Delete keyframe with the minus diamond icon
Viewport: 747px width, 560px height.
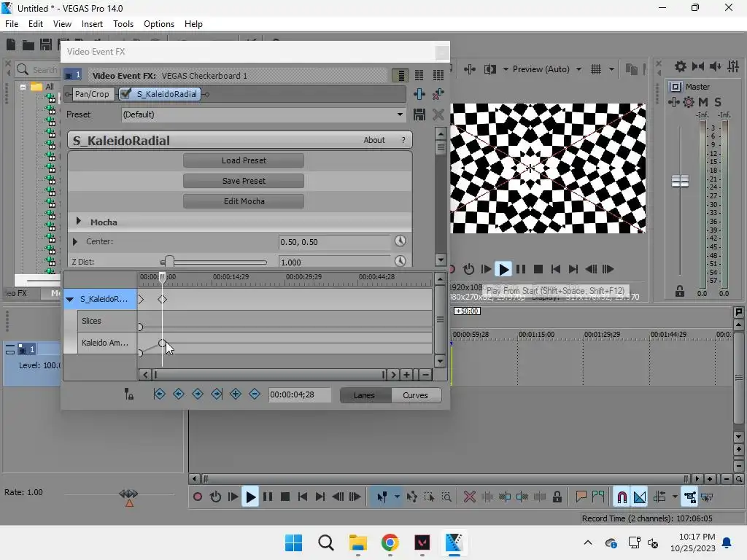coord(255,394)
